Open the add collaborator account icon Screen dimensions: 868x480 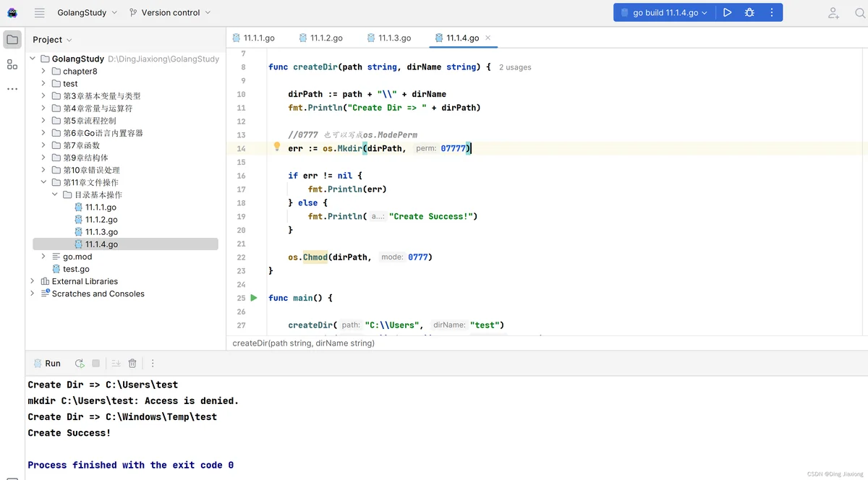(834, 12)
